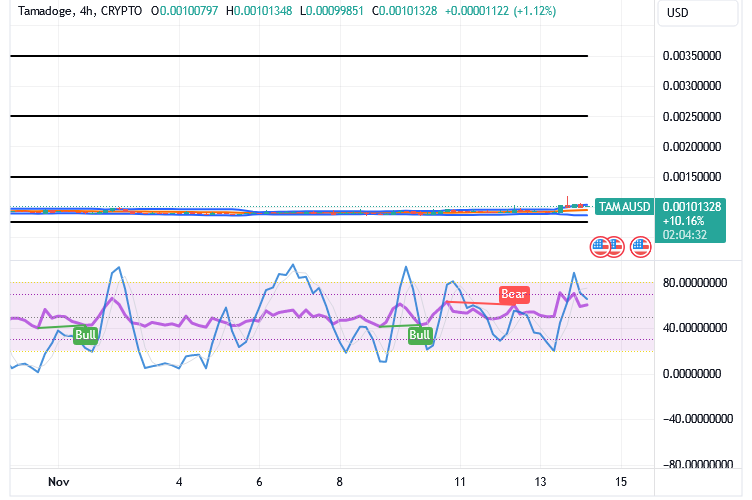Click the 0.00150000 price axis label
Screen dimensions: 752x500
[x=692, y=177]
